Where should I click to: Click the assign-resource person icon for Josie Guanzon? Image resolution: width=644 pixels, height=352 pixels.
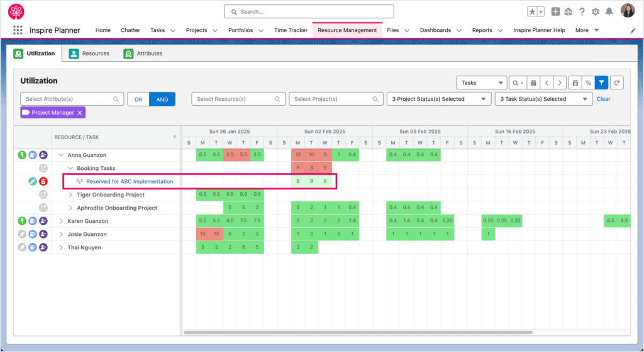point(43,234)
